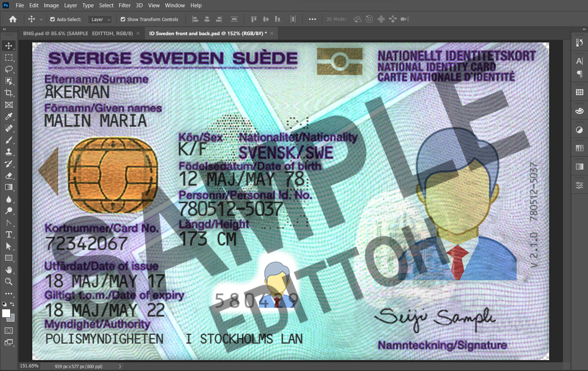Open the Image menu
This screenshot has height=371, width=588.
(x=51, y=5)
